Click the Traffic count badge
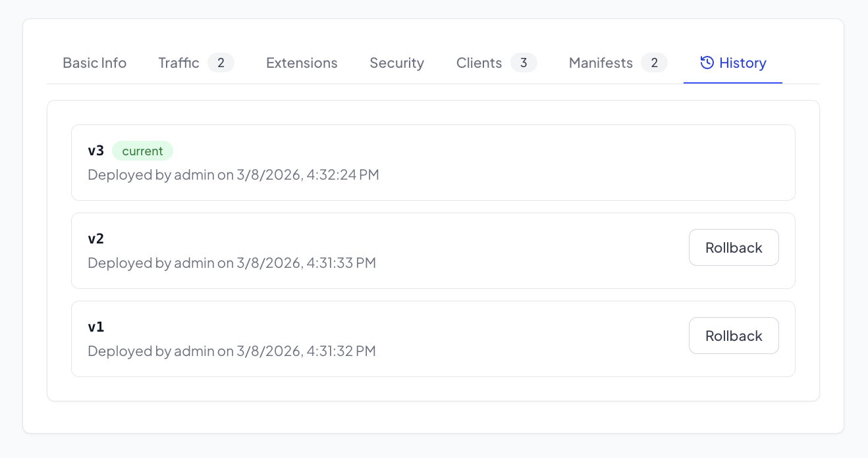Viewport: 868px width, 458px height. click(221, 63)
